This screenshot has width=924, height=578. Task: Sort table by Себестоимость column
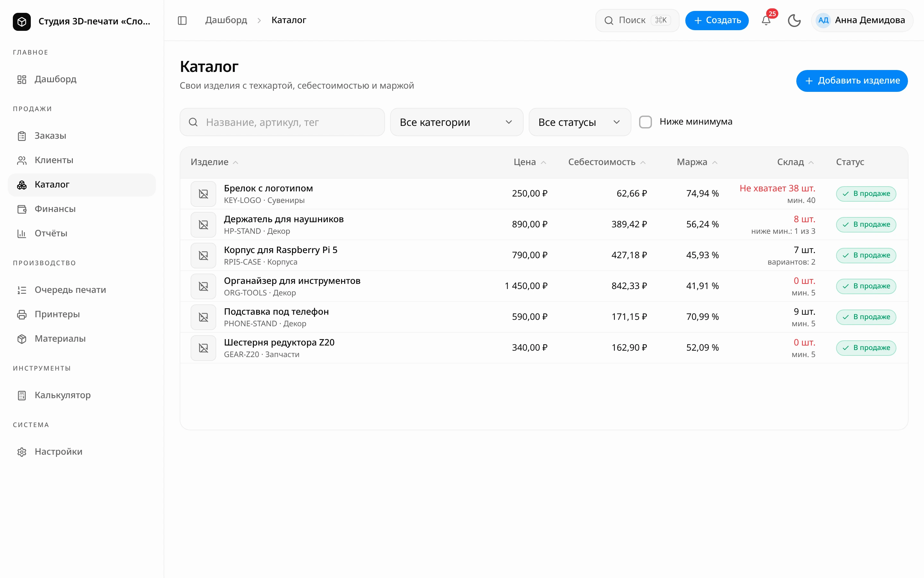click(607, 162)
